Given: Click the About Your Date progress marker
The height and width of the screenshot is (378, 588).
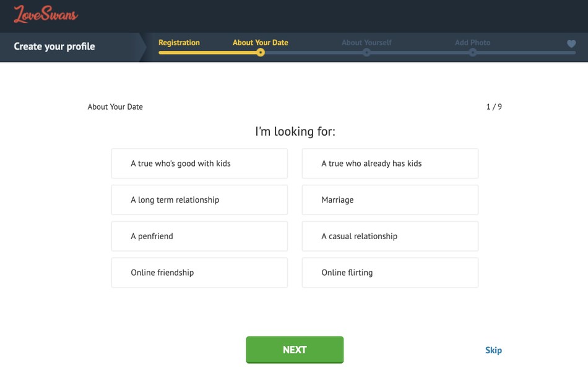Looking at the screenshot, I should [x=261, y=53].
